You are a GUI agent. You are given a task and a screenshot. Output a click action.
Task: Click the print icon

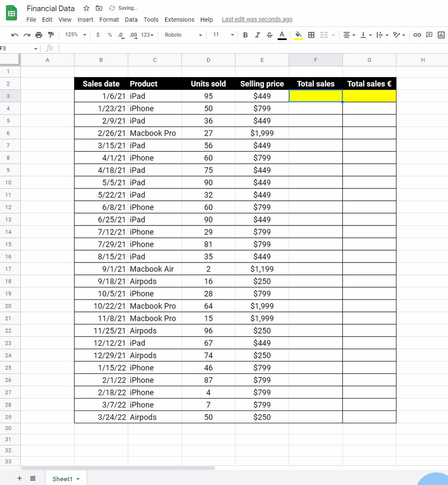coord(39,35)
